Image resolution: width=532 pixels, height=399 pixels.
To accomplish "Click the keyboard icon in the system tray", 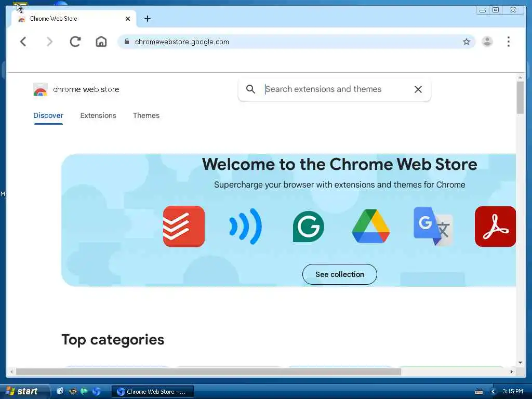I will pyautogui.click(x=478, y=392).
